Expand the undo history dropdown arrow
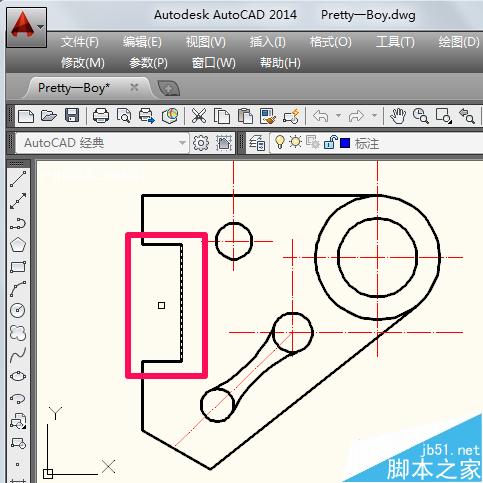483x483 pixels. point(338,116)
